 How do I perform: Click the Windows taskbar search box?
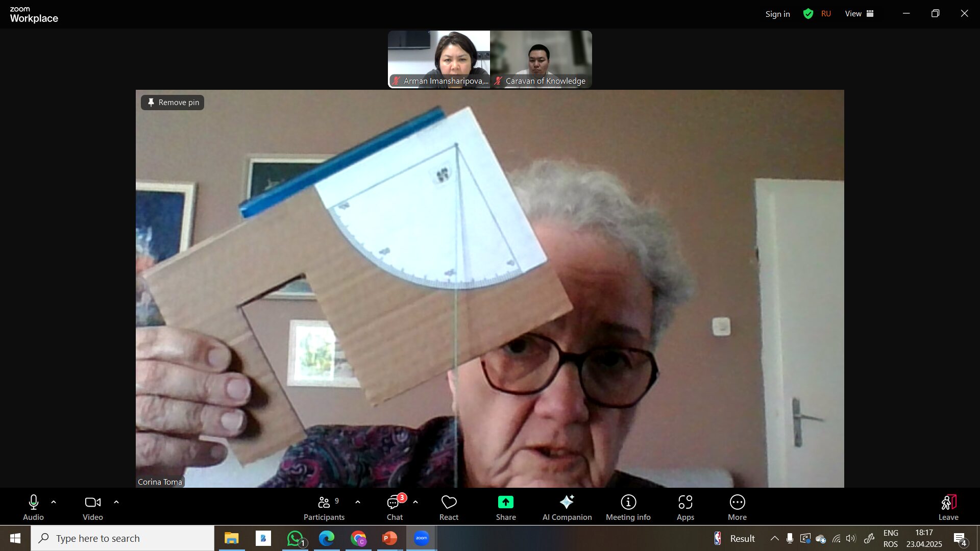point(122,538)
